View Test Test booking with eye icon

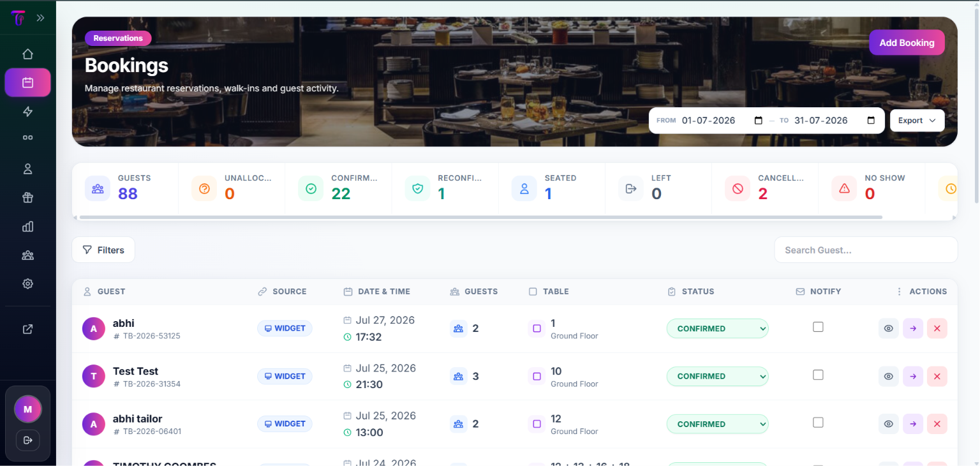coord(889,376)
